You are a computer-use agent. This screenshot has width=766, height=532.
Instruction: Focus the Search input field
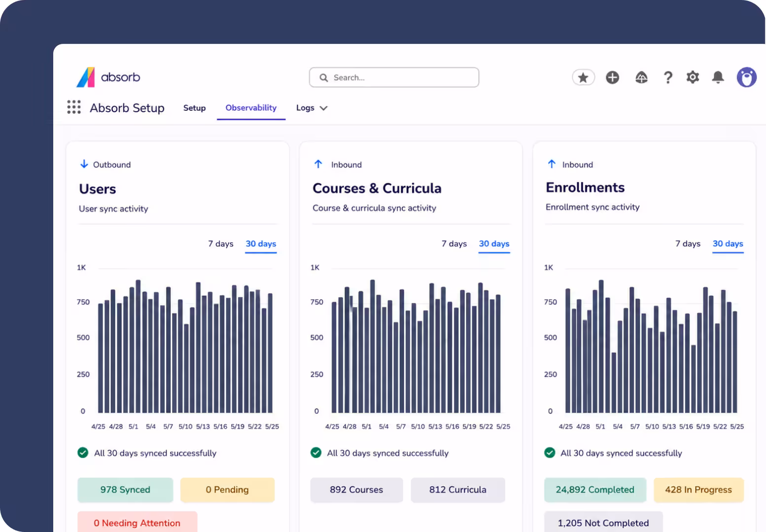click(x=394, y=77)
